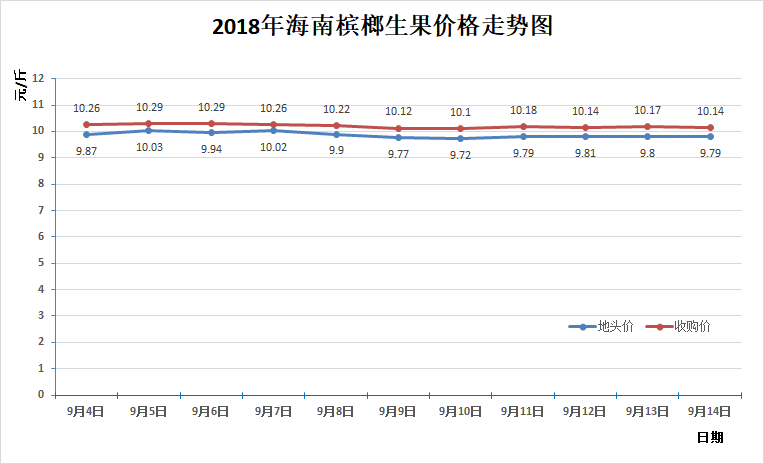
Task: Click the y-axis tick label 6
Action: tap(41, 236)
